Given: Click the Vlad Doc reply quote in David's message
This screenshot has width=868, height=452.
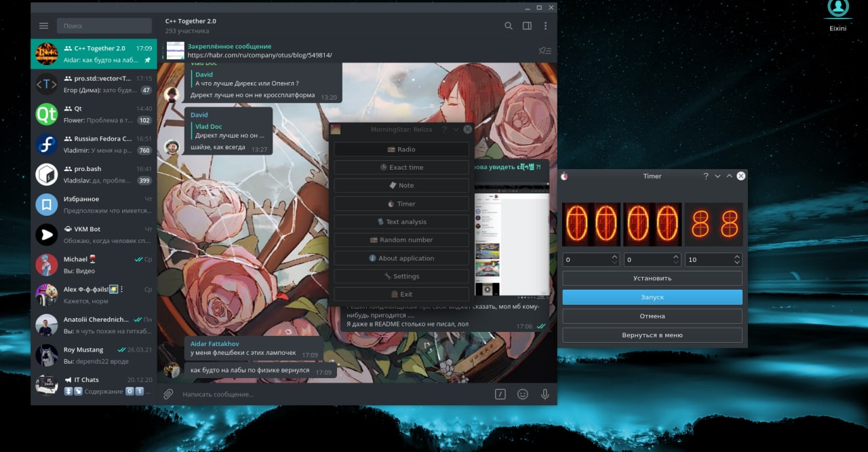Looking at the screenshot, I should (228, 131).
